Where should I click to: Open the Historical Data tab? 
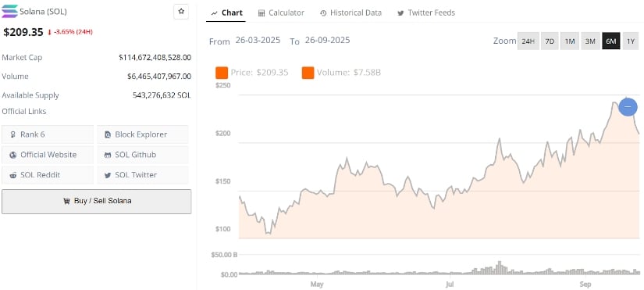pyautogui.click(x=350, y=13)
